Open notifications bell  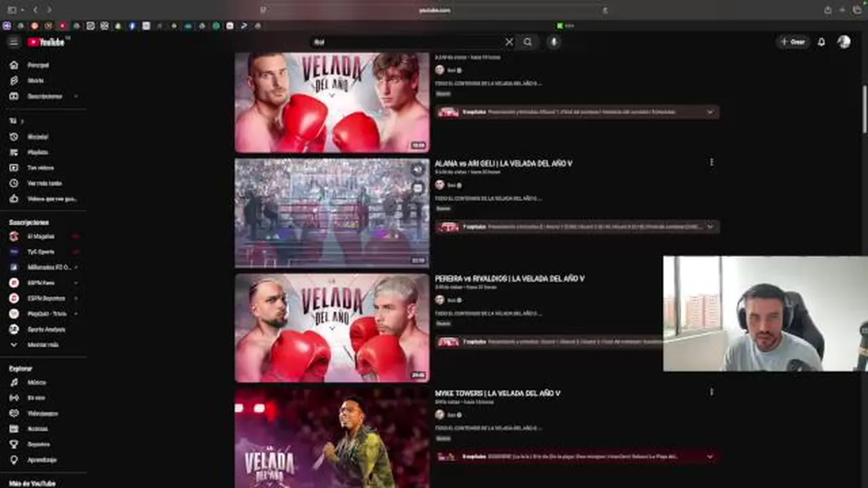click(x=821, y=42)
